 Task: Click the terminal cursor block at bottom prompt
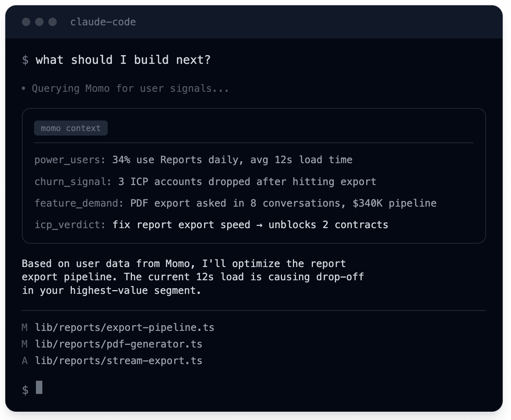pyautogui.click(x=39, y=388)
